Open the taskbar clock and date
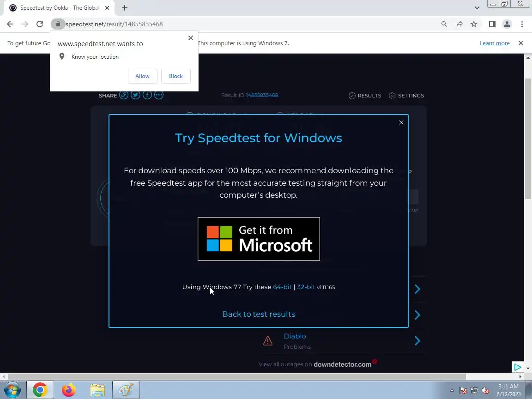This screenshot has width=532, height=399. [x=508, y=390]
